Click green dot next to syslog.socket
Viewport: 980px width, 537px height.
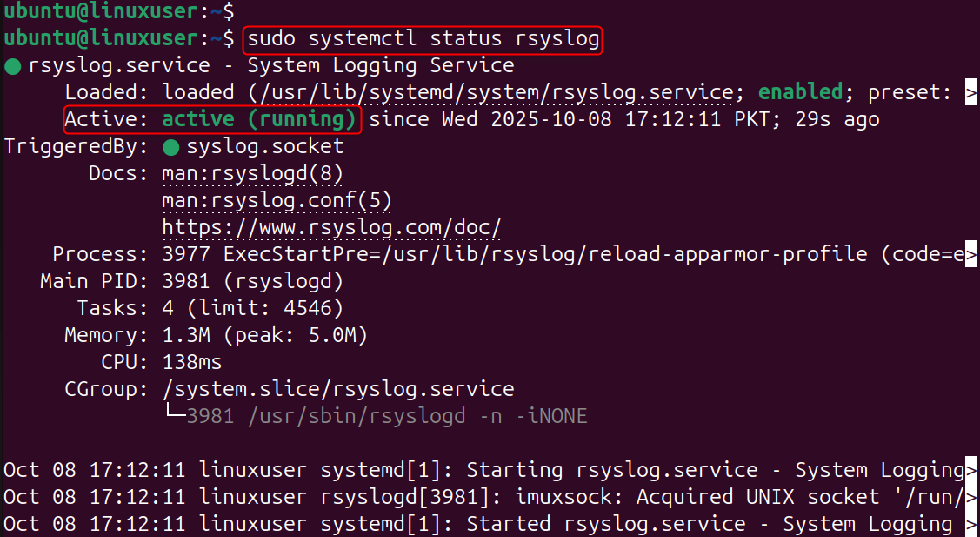click(171, 146)
